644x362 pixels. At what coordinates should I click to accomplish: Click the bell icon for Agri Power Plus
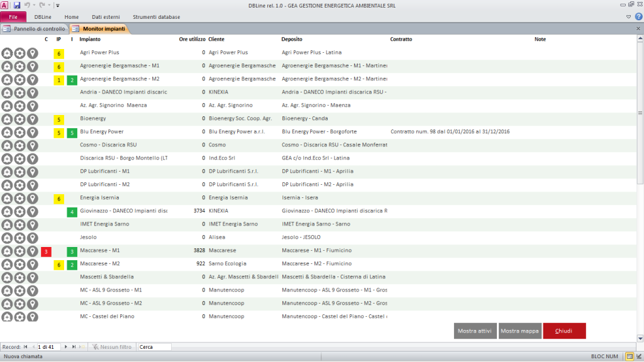(7, 53)
